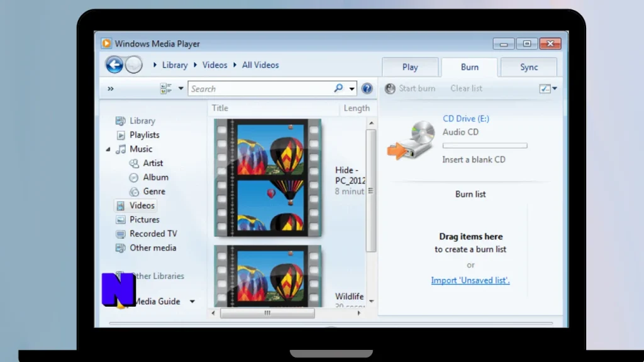Click the scroll left arrow in video list
The height and width of the screenshot is (362, 644).
[x=213, y=313]
